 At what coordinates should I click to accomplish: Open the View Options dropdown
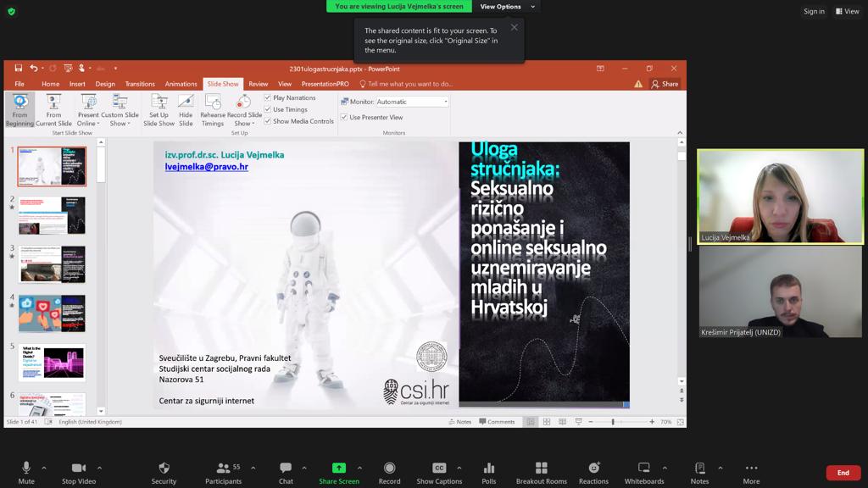pyautogui.click(x=507, y=7)
